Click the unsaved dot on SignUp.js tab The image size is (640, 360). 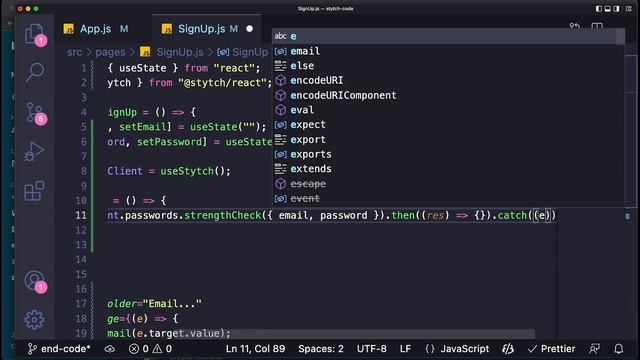[x=249, y=29]
